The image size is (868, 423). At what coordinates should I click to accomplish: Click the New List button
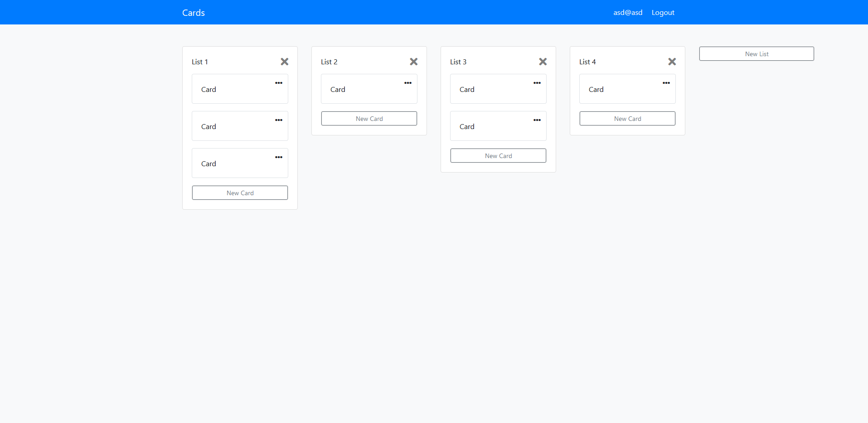[x=756, y=53]
